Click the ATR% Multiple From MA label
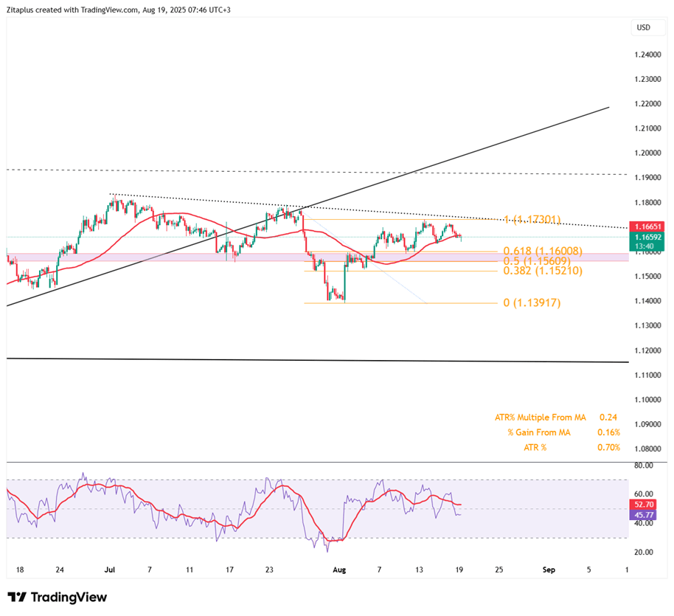Screen dimensions: 674x616 (x=540, y=418)
